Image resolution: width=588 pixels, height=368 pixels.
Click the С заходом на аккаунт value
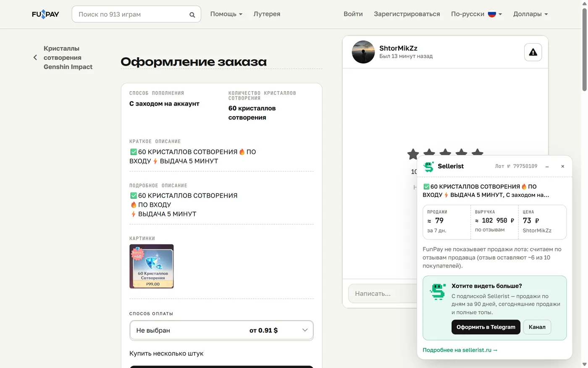[164, 103]
